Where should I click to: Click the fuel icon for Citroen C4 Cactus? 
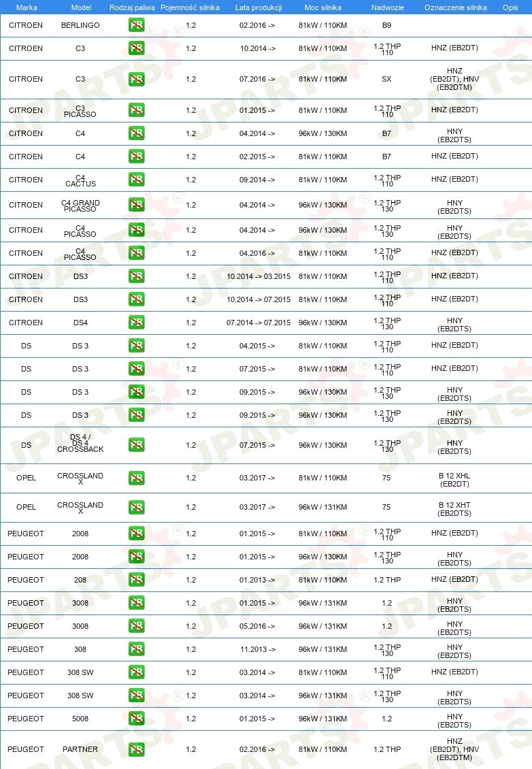coord(136,180)
